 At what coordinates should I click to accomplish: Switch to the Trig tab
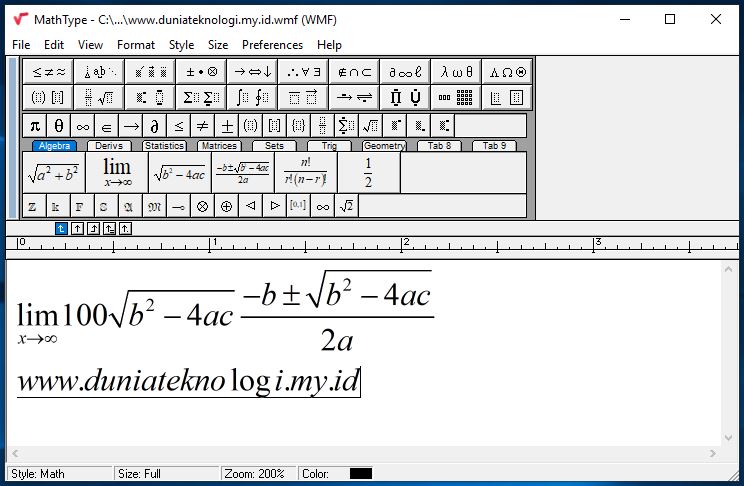tap(329, 146)
